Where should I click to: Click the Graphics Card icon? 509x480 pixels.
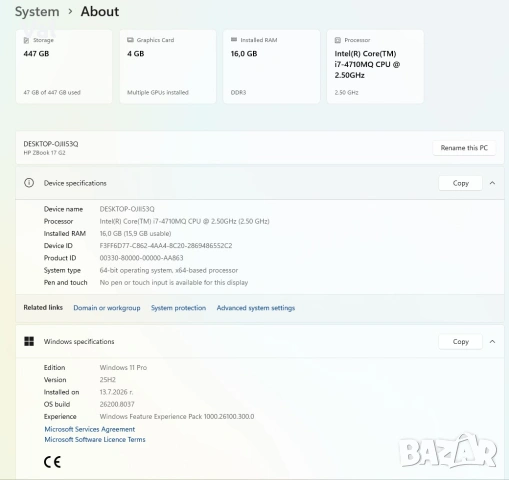point(130,40)
